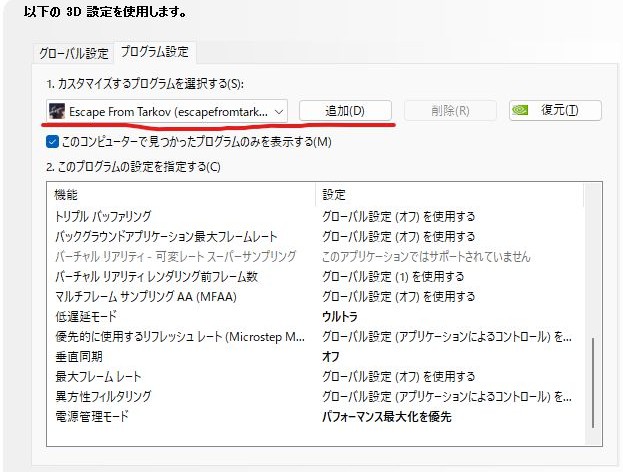The image size is (623, 472).
Task: Click the Escape From Tarkov program icon
Action: tap(57, 110)
